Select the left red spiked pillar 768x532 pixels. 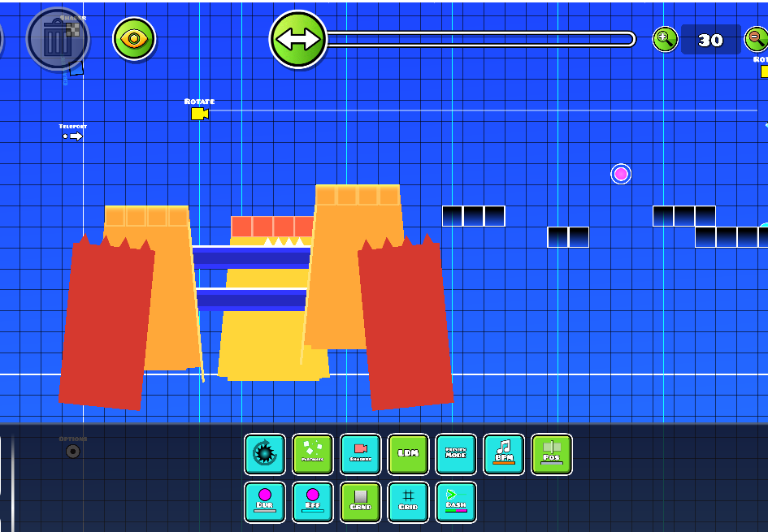106,323
